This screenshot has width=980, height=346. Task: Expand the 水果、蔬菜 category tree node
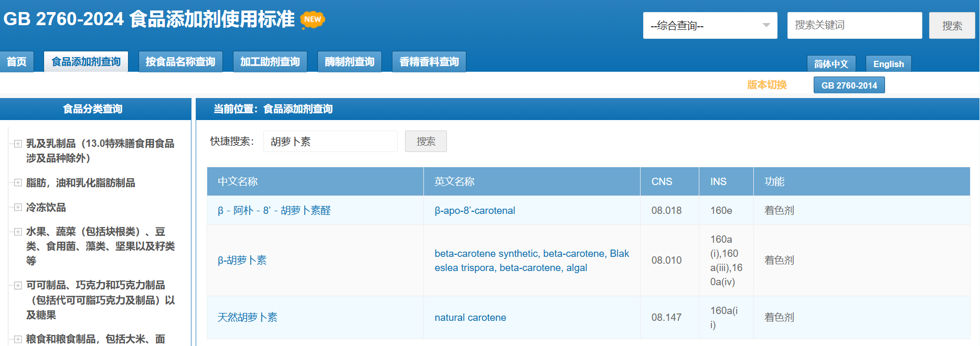point(18,232)
